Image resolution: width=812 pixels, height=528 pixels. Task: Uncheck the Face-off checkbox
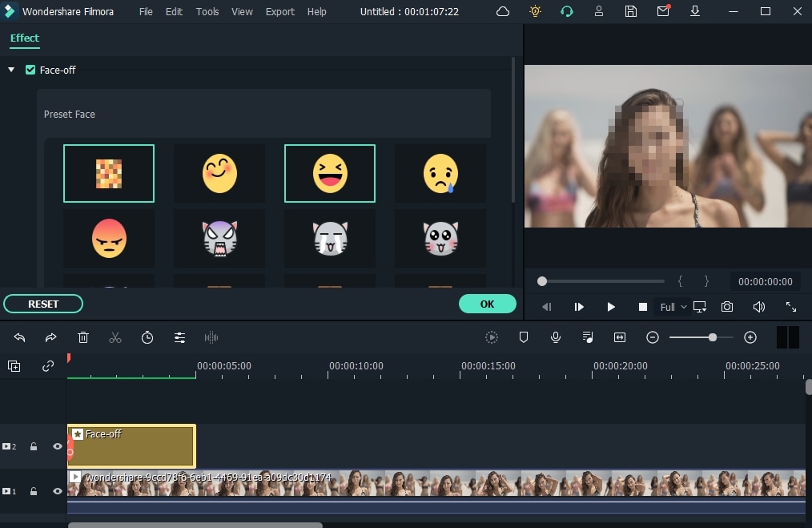(x=30, y=70)
